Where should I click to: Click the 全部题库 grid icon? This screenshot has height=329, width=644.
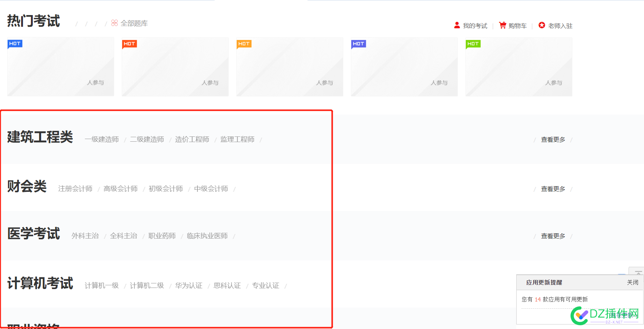[x=115, y=23]
